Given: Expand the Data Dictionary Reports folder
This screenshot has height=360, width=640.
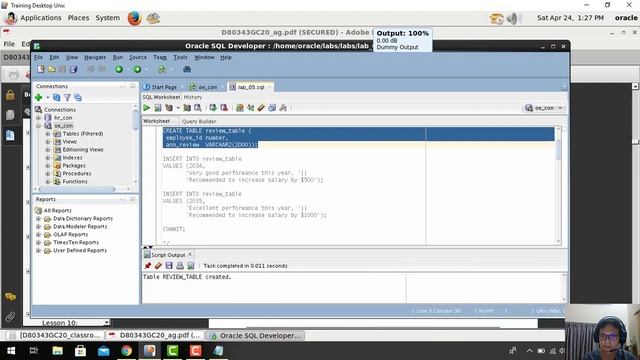Looking at the screenshot, I should pos(38,218).
